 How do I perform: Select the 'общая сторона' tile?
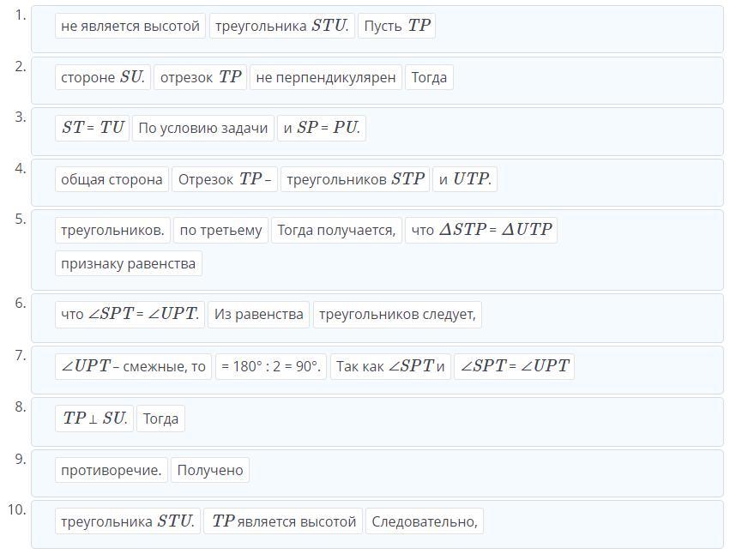coord(112,179)
